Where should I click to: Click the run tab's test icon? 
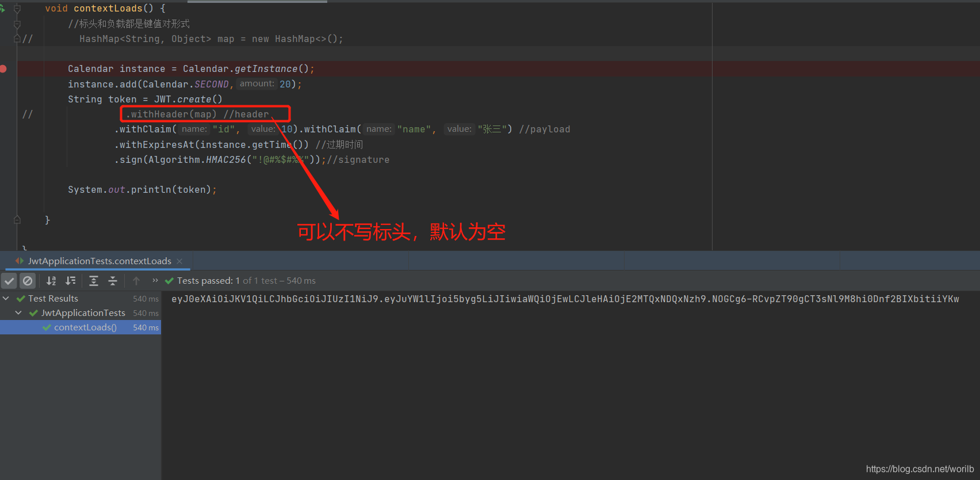pyautogui.click(x=20, y=261)
